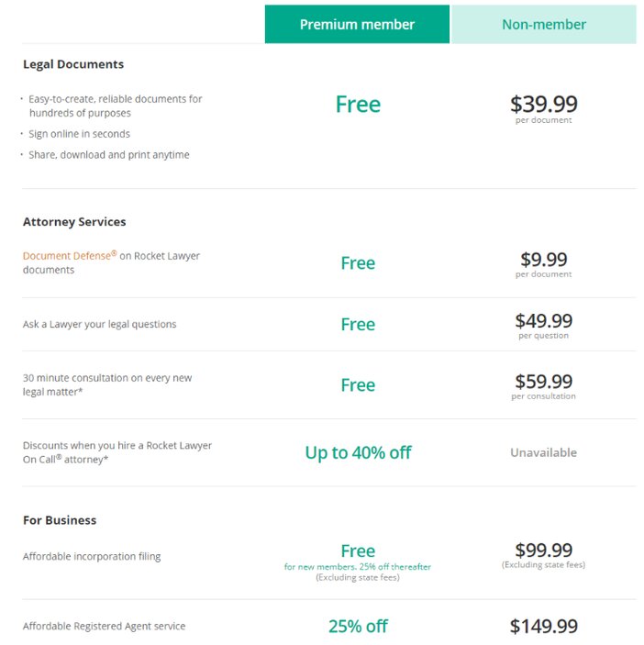This screenshot has height=645, width=644.
Task: Click the 25% off Registered Agent offer
Action: point(358,626)
